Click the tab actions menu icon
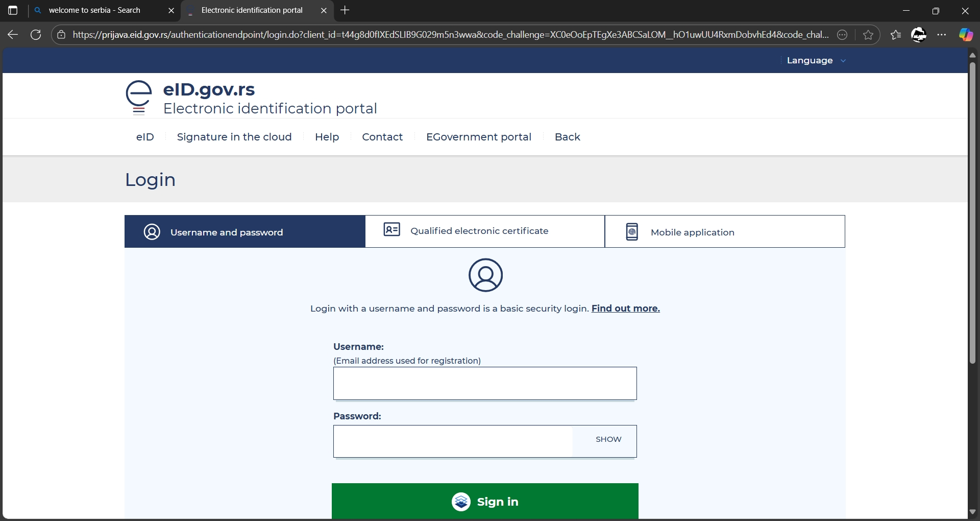The image size is (980, 521). (x=13, y=10)
